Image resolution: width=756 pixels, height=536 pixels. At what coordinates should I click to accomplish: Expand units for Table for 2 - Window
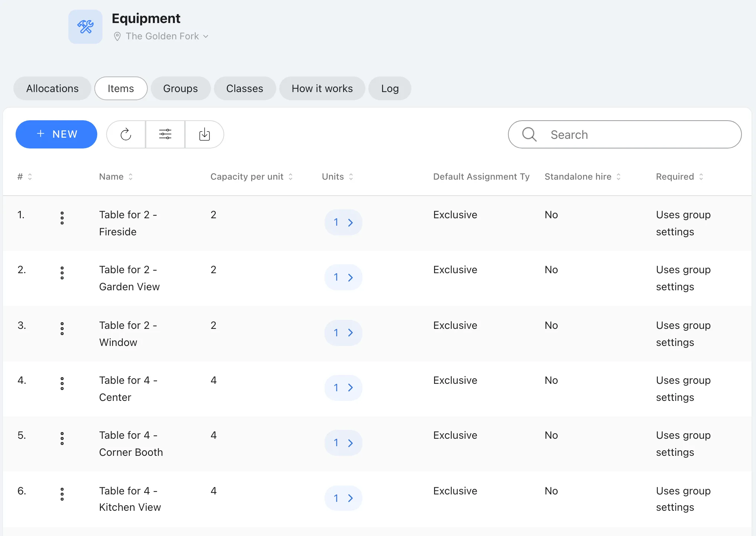[x=343, y=333]
